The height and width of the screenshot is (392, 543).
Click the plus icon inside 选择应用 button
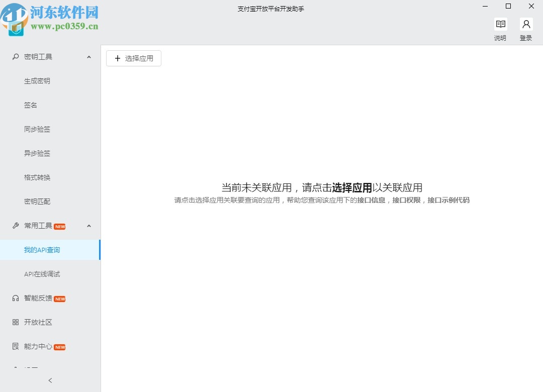coord(118,58)
